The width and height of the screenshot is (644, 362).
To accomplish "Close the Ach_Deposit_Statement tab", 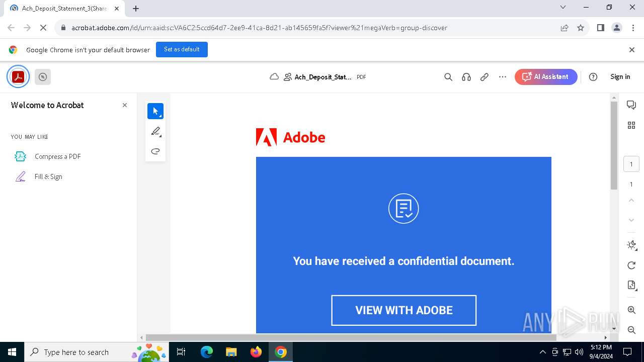I will tap(116, 8).
